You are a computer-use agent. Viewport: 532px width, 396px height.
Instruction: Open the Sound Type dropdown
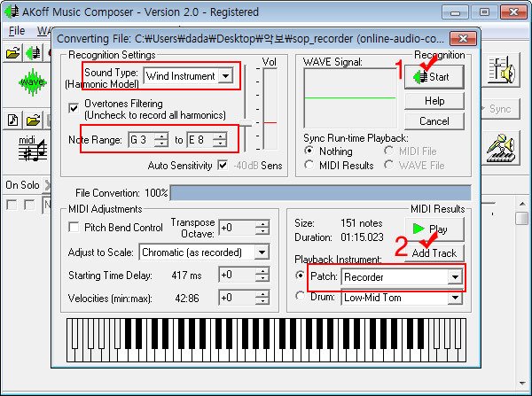tap(226, 76)
